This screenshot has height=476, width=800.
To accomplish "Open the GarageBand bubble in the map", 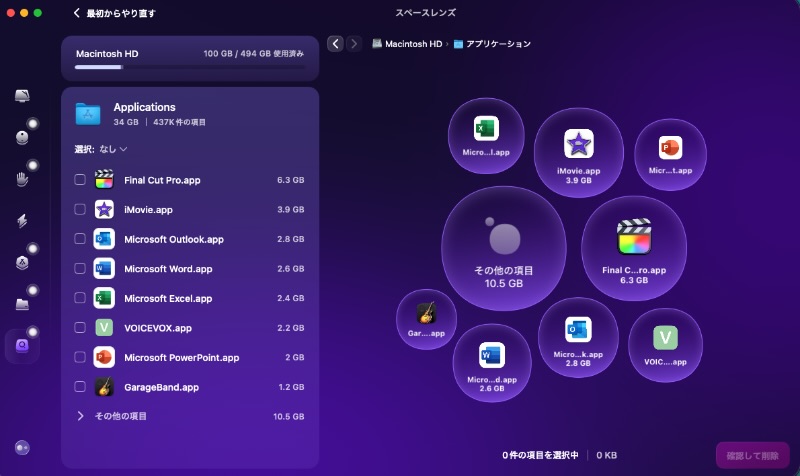I will coord(426,319).
